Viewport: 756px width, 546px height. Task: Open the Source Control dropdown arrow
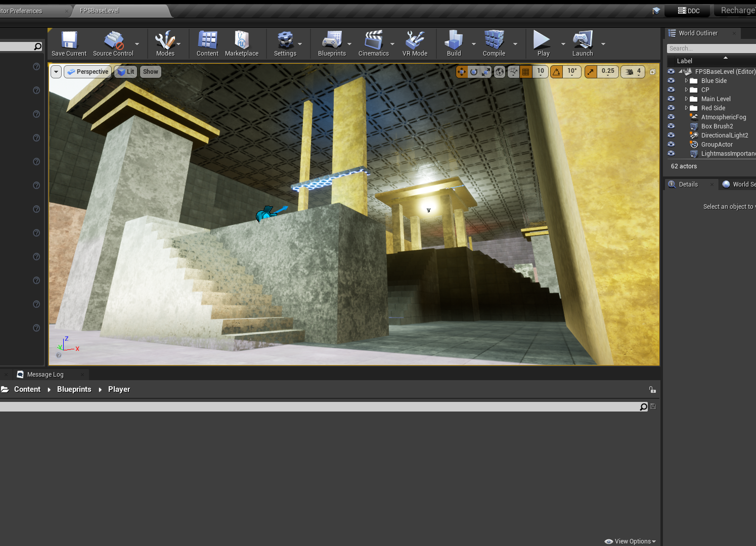point(137,44)
